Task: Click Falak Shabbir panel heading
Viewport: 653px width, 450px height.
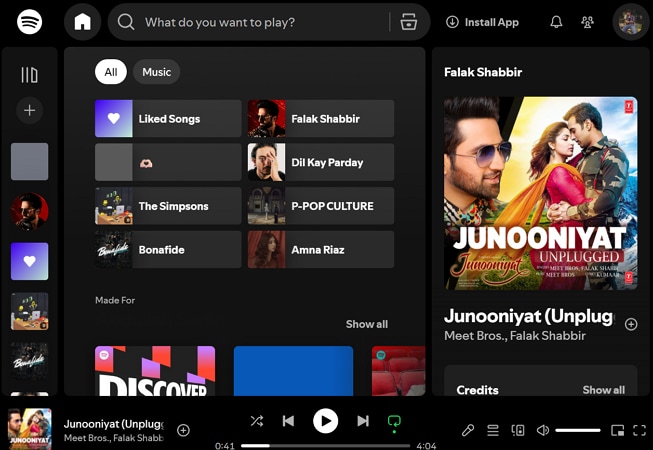Action: tap(483, 72)
